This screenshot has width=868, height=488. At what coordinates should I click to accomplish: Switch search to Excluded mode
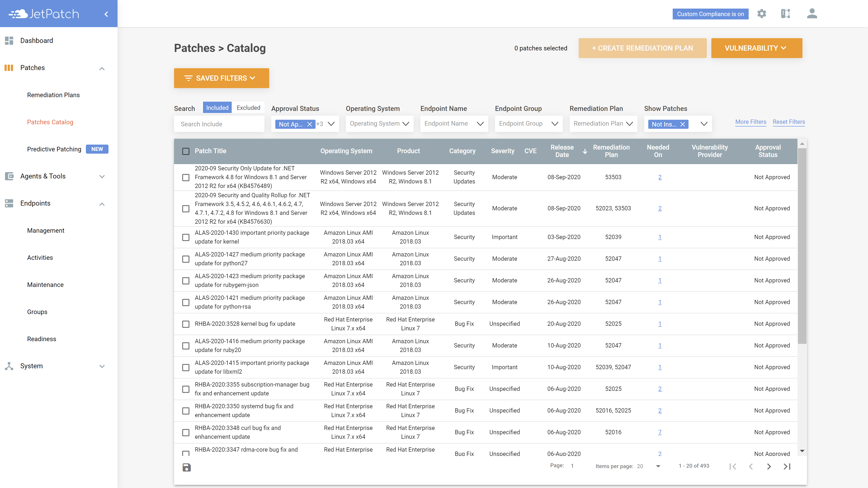pos(248,108)
